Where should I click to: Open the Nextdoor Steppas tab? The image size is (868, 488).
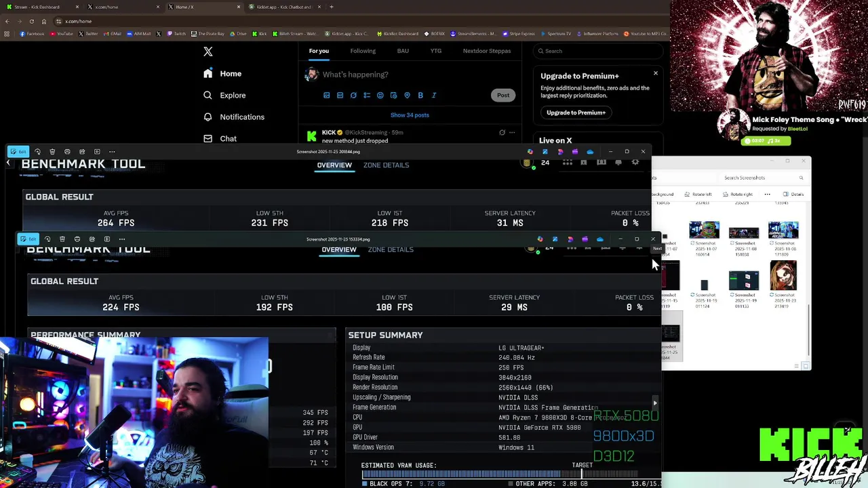click(x=487, y=51)
